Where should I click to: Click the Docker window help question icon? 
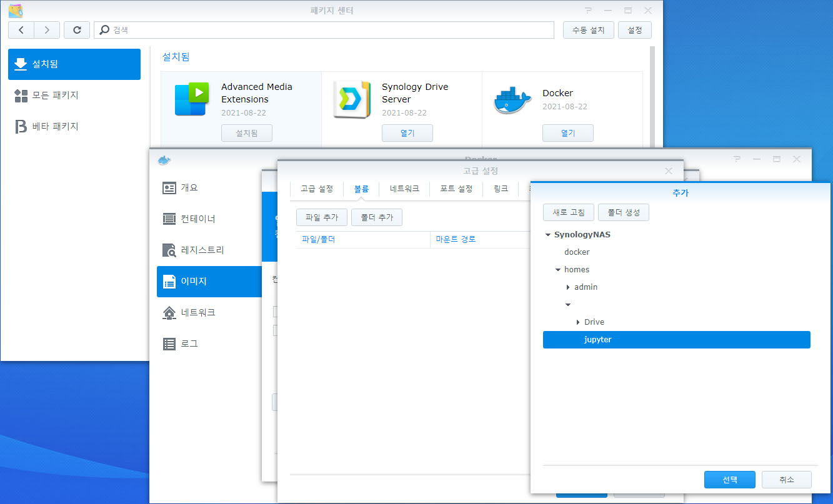click(x=737, y=159)
